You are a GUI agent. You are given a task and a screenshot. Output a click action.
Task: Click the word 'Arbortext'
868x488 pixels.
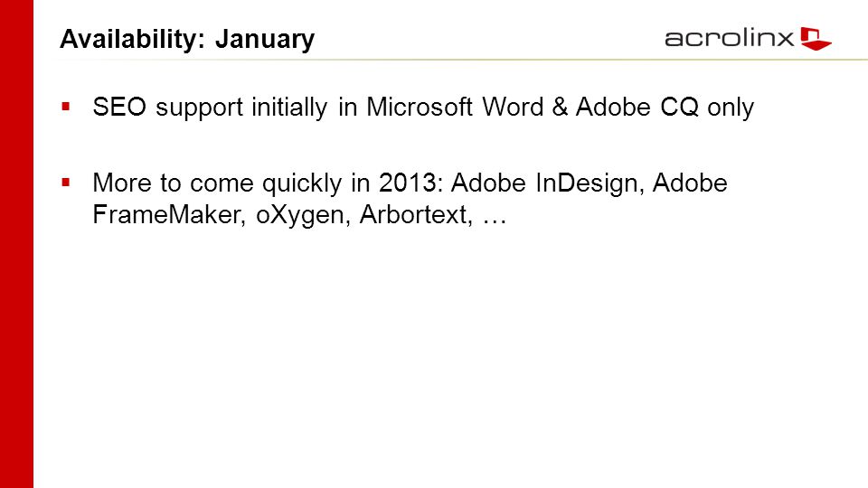(x=412, y=215)
